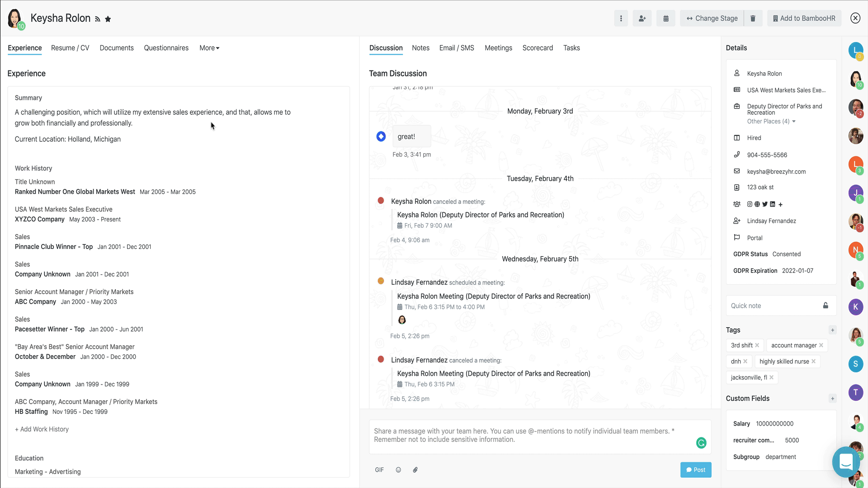Expand the More dropdown tab
Screen dimensions: 868x488
point(209,48)
